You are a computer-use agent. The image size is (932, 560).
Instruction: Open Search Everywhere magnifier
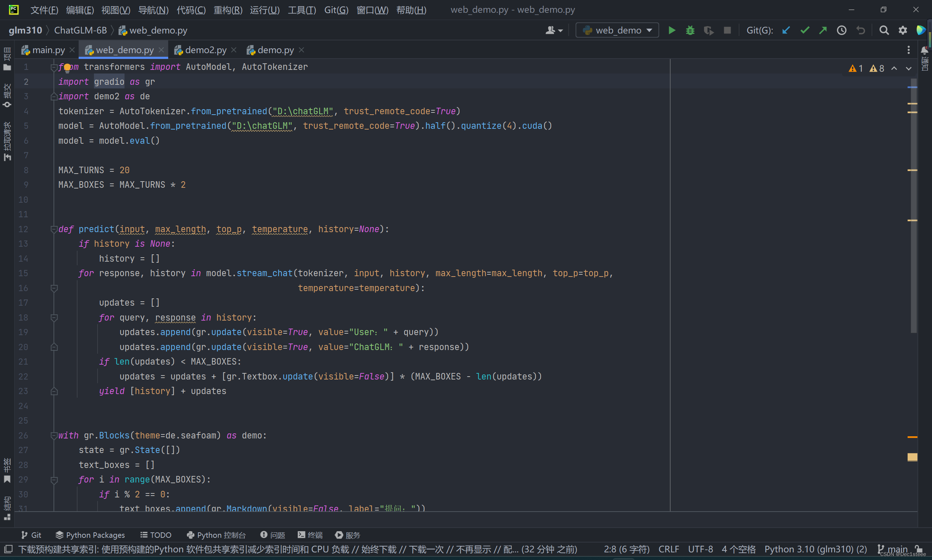[884, 30]
